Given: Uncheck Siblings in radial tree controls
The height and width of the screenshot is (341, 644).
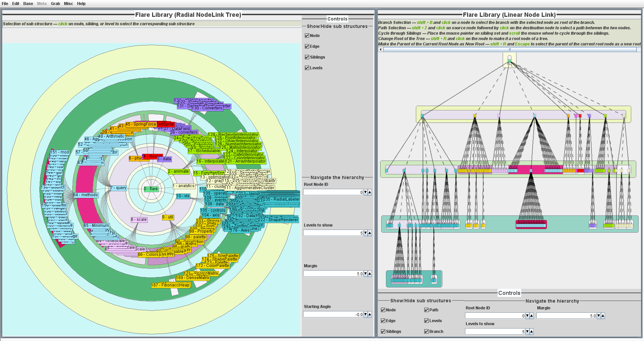Looking at the screenshot, I should (x=307, y=57).
